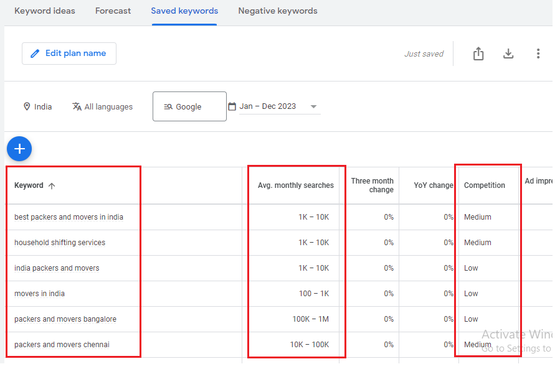560x392 pixels.
Task: Go to the Negative keywords tab
Action: 277,11
